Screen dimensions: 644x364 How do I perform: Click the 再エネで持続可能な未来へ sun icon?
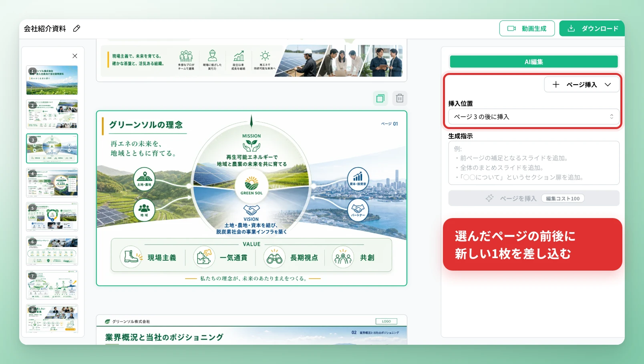(265, 56)
